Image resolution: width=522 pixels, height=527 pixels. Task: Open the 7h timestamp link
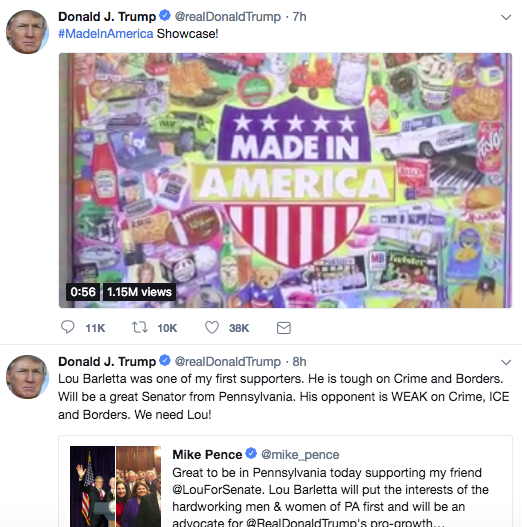[x=299, y=16]
